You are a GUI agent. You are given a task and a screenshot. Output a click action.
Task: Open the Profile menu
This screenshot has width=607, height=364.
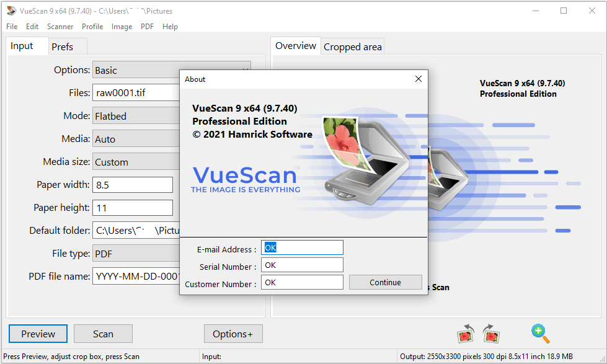click(92, 26)
